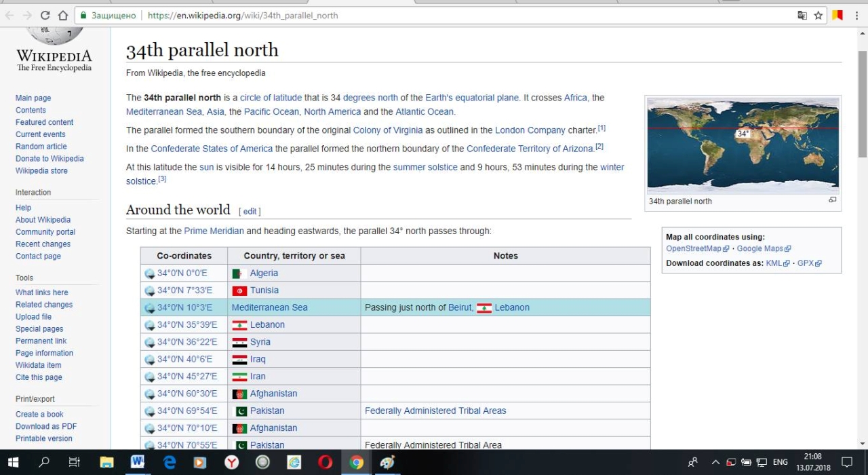Image resolution: width=868 pixels, height=475 pixels.
Task: Click the Chrome icon in the taskbar
Action: 357,462
